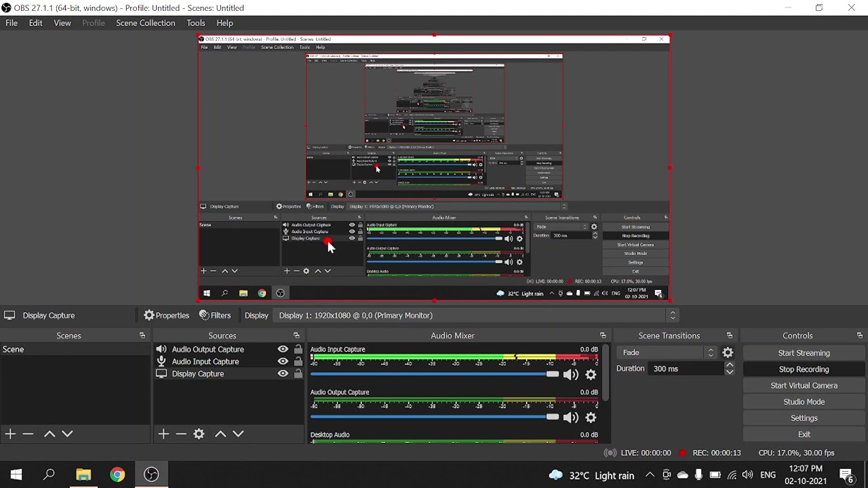Open source Properties button
This screenshot has width=868, height=488.
[166, 315]
